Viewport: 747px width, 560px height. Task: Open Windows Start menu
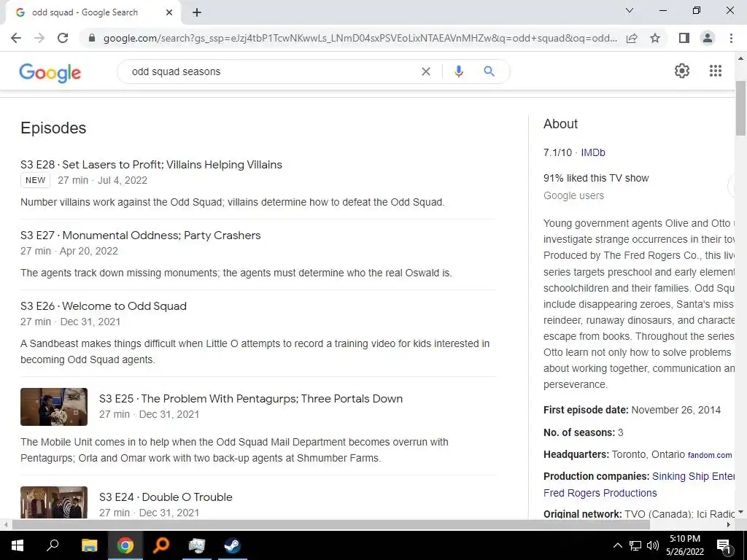point(18,545)
